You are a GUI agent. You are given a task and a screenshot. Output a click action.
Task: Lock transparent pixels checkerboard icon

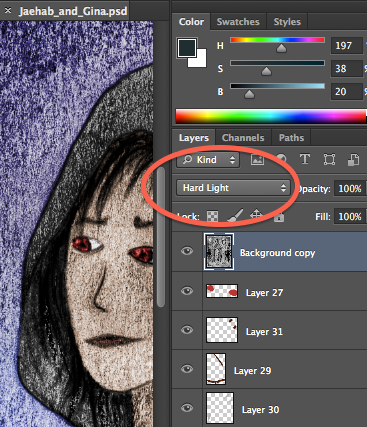[x=213, y=216]
